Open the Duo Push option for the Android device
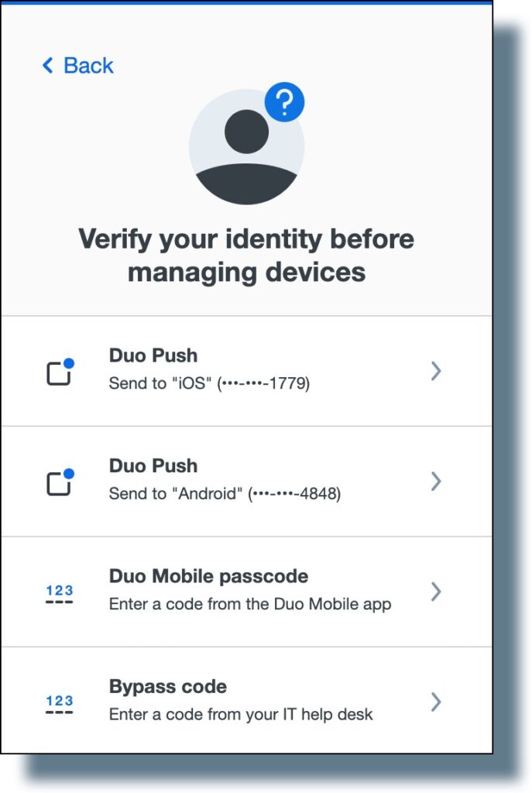Screen dimensions: 532x793 pyautogui.click(x=435, y=482)
